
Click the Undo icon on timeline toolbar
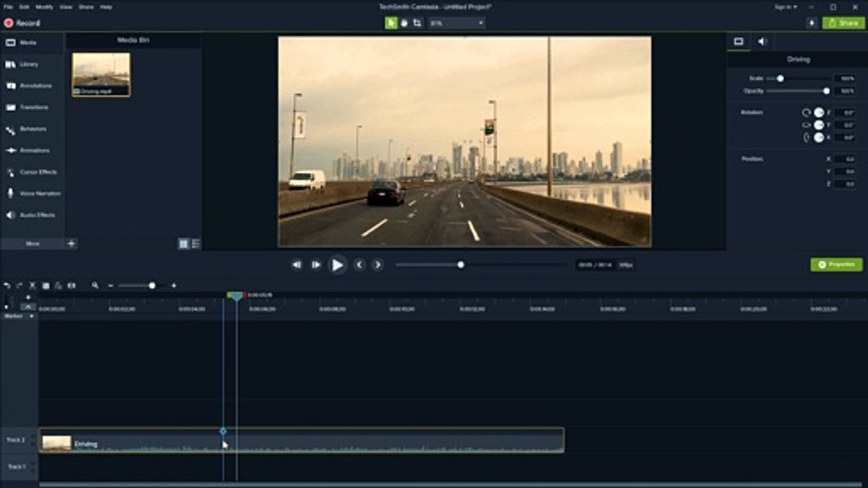(x=7, y=286)
